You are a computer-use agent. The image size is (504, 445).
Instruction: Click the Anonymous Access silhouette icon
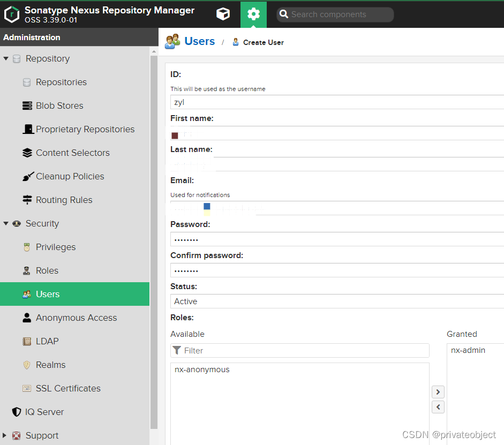coord(27,318)
